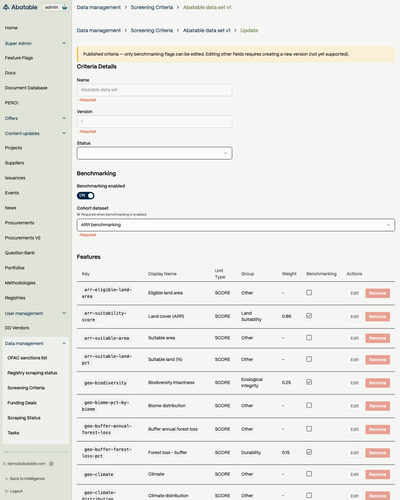Open Registry scraping status page
400x500 pixels.
(32, 373)
